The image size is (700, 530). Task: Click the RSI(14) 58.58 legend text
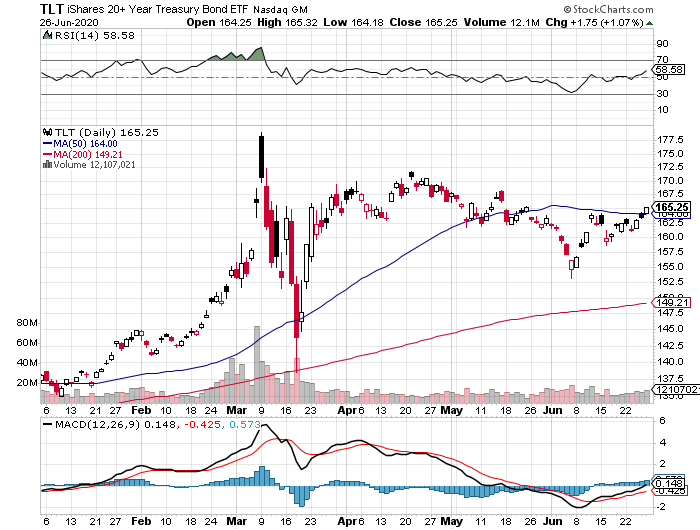[94, 35]
